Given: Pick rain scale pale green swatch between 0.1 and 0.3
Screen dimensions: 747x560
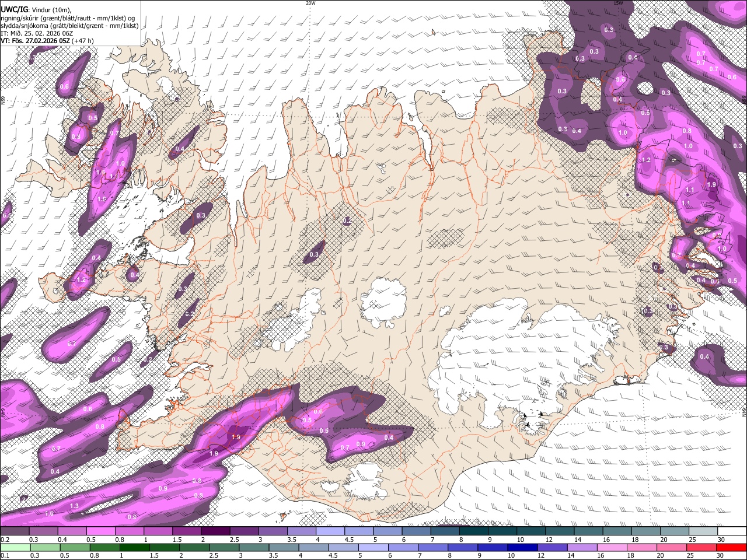Looking at the screenshot, I should click(16, 547).
